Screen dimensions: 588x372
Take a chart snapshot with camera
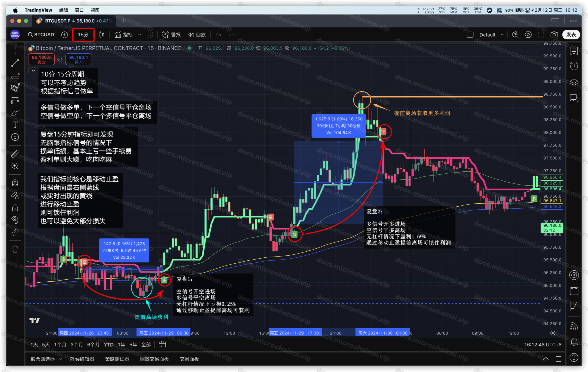point(554,35)
